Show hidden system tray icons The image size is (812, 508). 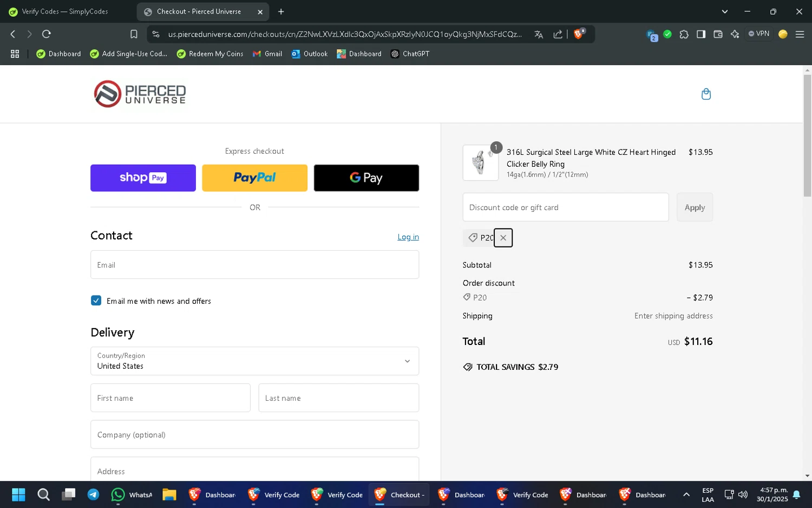coord(686,494)
